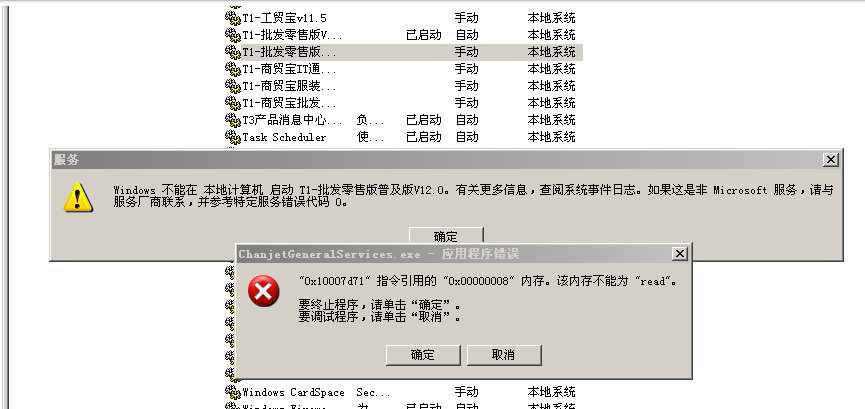This screenshot has width=865, height=409.
Task: Click 确定 to terminate the program
Action: pos(423,355)
